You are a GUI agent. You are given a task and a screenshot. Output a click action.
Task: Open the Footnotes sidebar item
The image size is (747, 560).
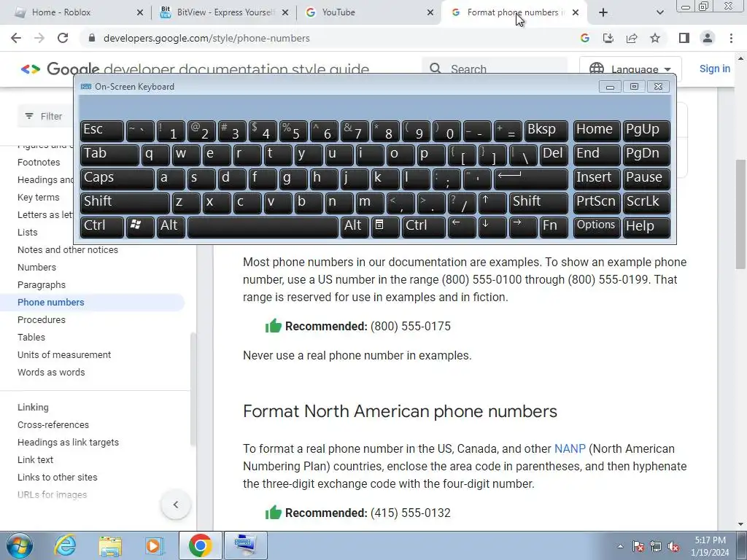39,163
